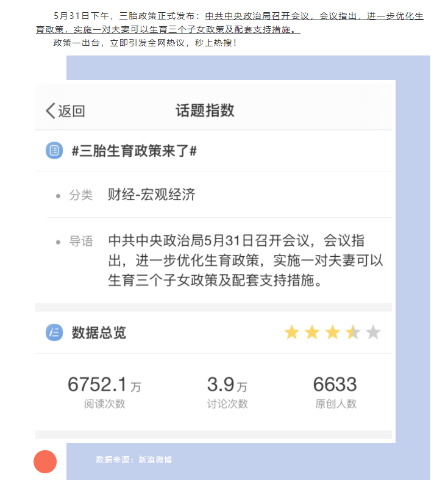Select the 话题指数 page title
Viewport: 448px width, 480px height.
(205, 110)
